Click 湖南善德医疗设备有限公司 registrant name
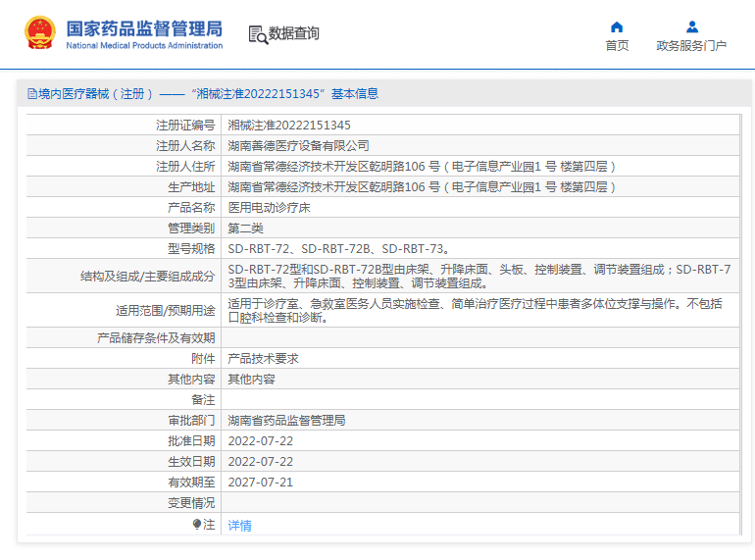755x560 pixels. [298, 146]
